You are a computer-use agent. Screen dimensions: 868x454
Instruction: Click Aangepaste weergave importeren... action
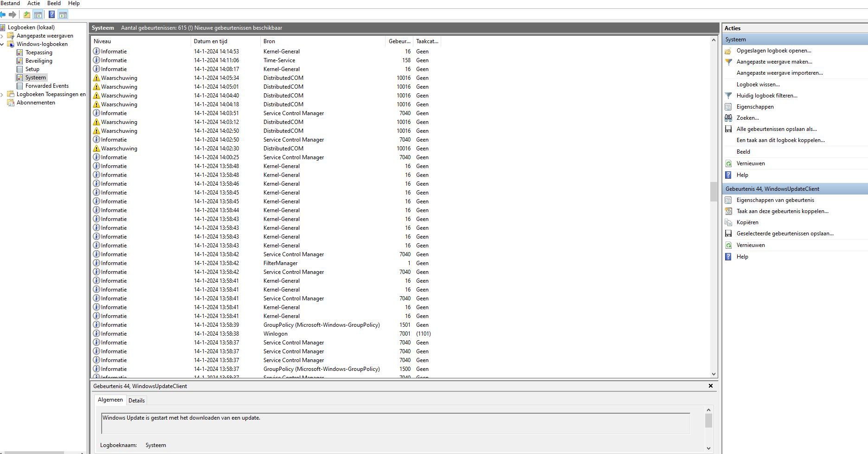(x=779, y=73)
